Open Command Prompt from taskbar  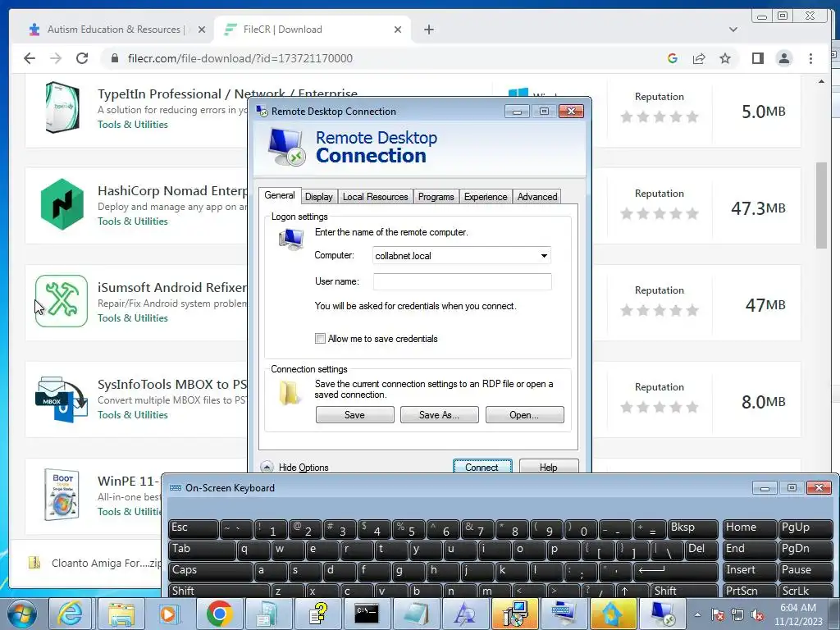point(366,614)
